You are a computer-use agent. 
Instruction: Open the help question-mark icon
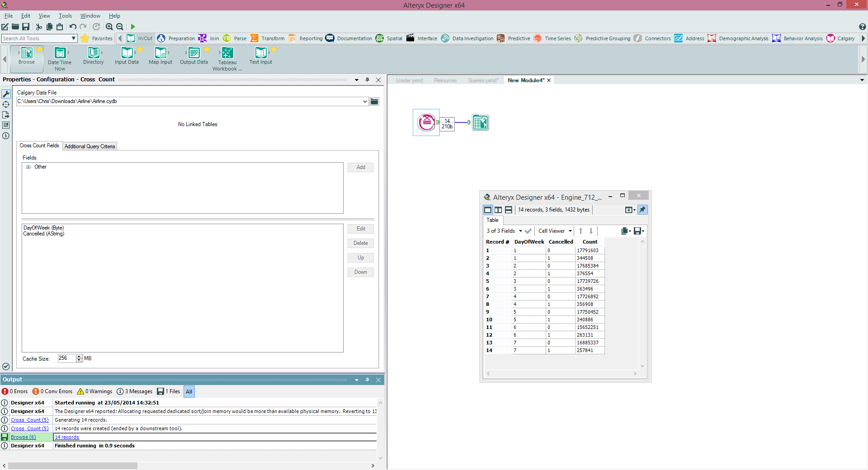pyautogui.click(x=862, y=27)
